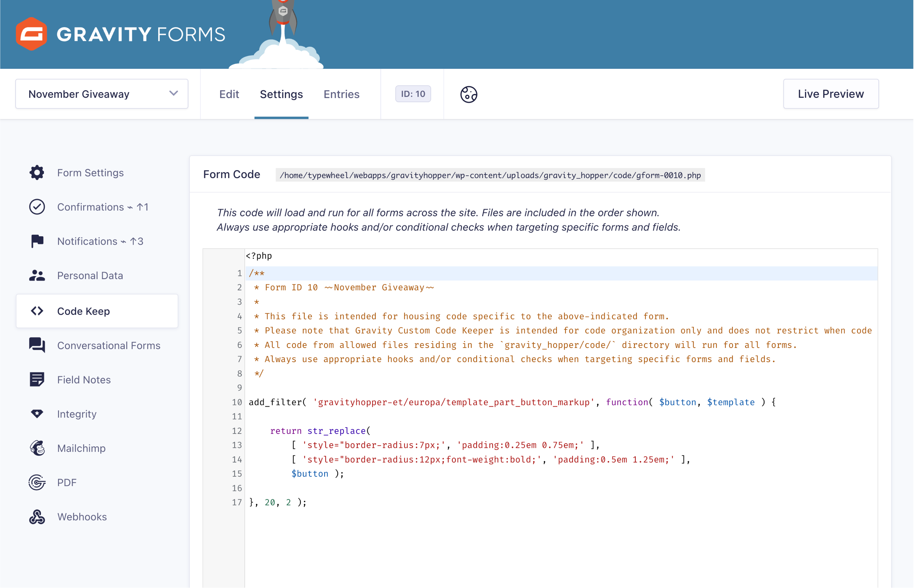Viewport: 914px width, 588px height.
Task: Click the PDF spiral icon
Action: (x=37, y=482)
